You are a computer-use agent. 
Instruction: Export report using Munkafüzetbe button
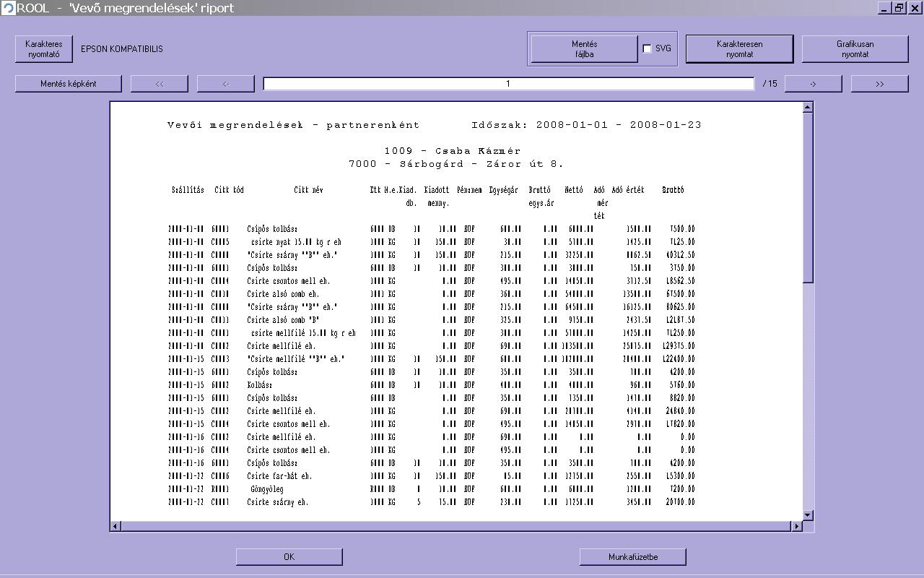tap(632, 556)
